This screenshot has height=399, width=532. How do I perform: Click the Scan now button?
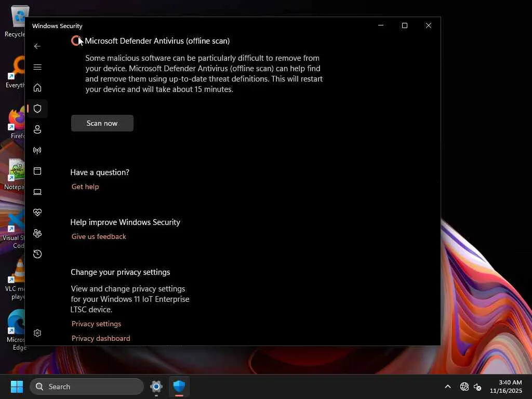click(x=102, y=123)
